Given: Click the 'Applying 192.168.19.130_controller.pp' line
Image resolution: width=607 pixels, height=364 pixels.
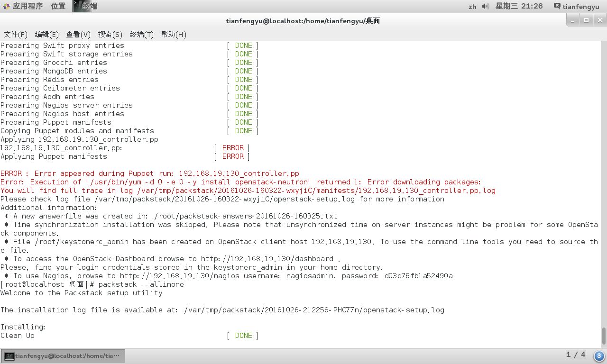Looking at the screenshot, I should 79,139.
